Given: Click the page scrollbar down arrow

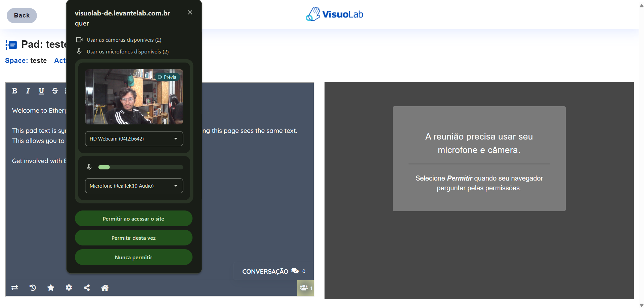Looking at the screenshot, I should tap(641, 305).
